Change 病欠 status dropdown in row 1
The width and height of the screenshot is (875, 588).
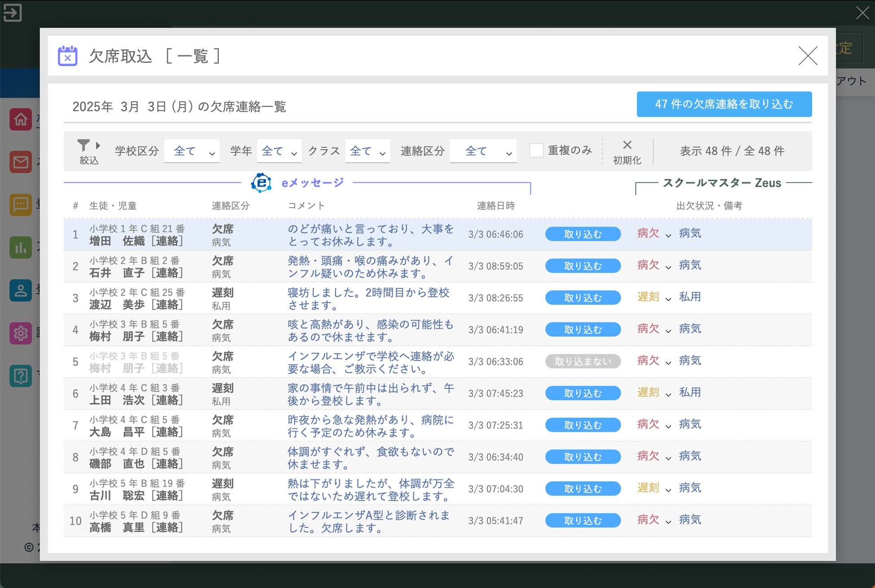[x=654, y=234]
